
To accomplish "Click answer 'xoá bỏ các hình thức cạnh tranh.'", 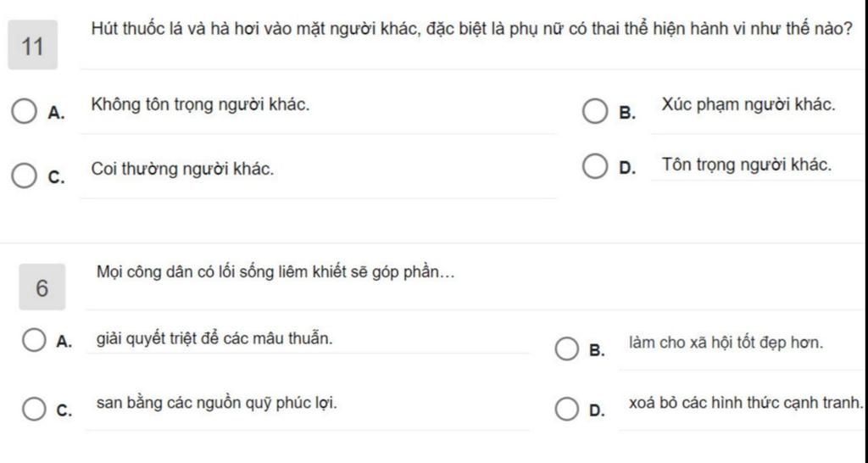I will pos(746,403).
